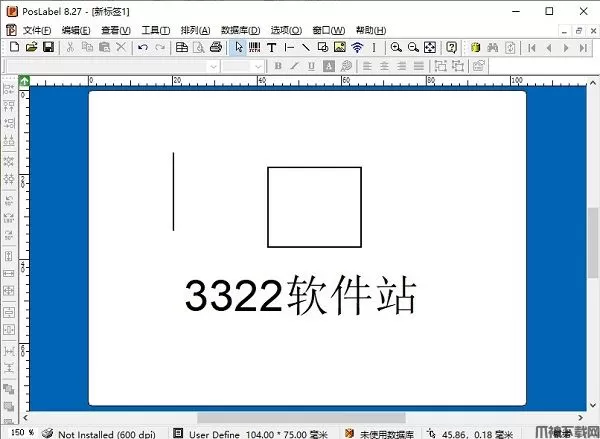Click the vertical scrollbar down arrow

click(x=593, y=405)
